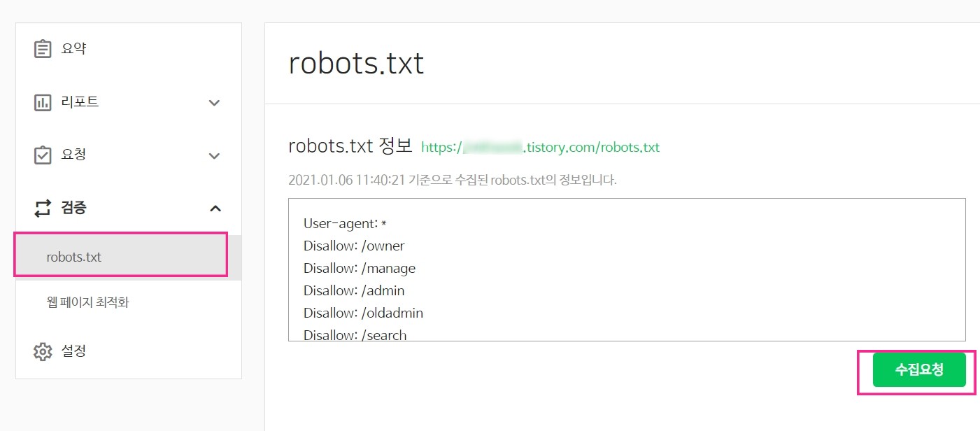Click the clipboard icon beside 요약
Screen dimensions: 980x431
(x=43, y=48)
